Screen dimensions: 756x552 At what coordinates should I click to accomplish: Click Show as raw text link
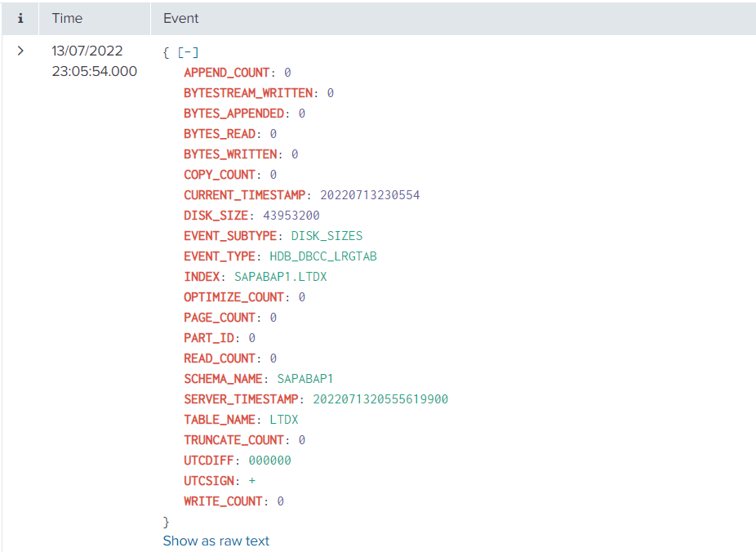[x=216, y=541]
